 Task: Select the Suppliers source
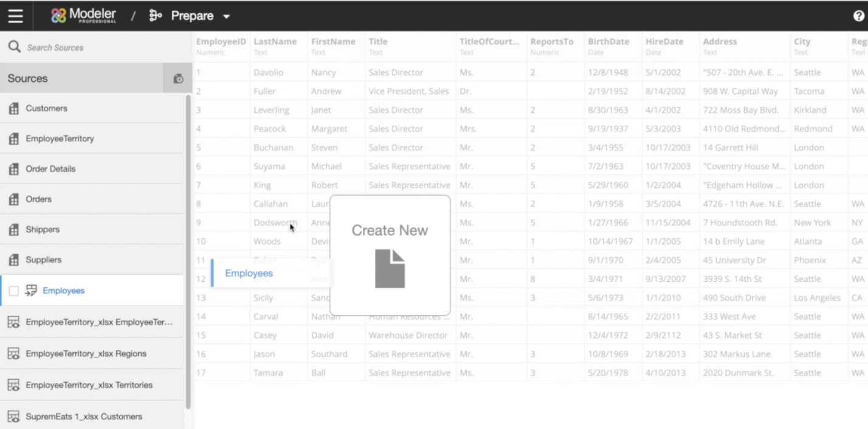pos(43,259)
